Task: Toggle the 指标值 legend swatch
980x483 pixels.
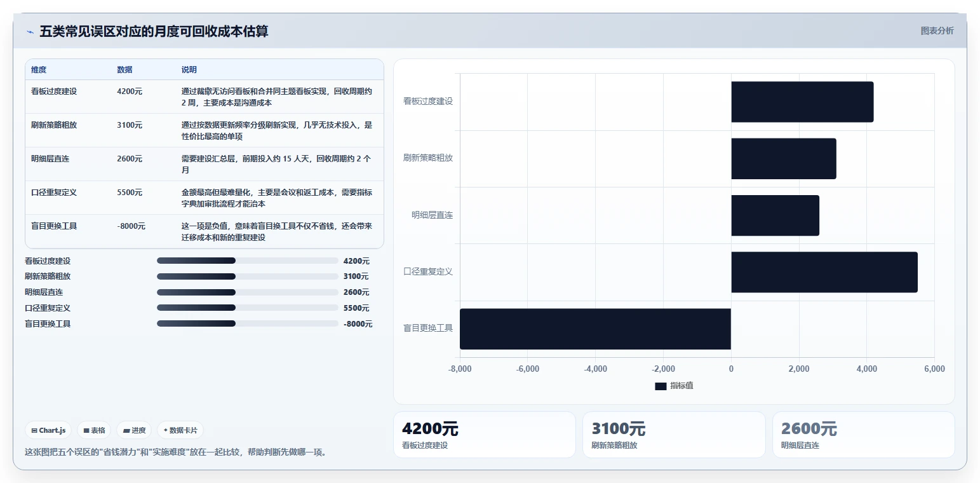Action: [x=661, y=386]
